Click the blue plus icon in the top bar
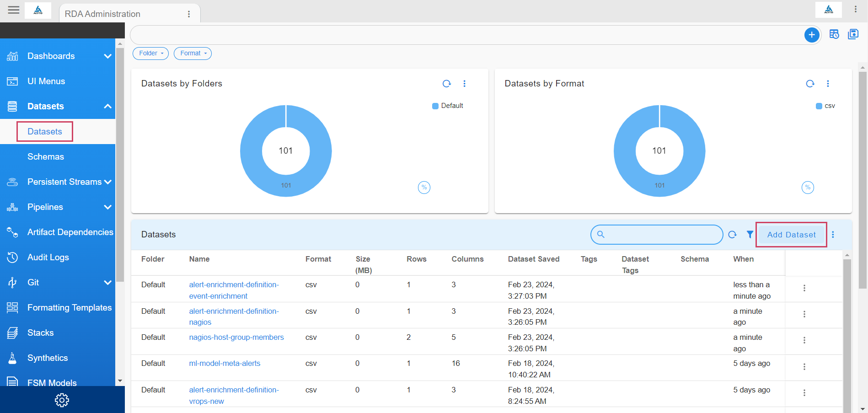 pyautogui.click(x=811, y=35)
